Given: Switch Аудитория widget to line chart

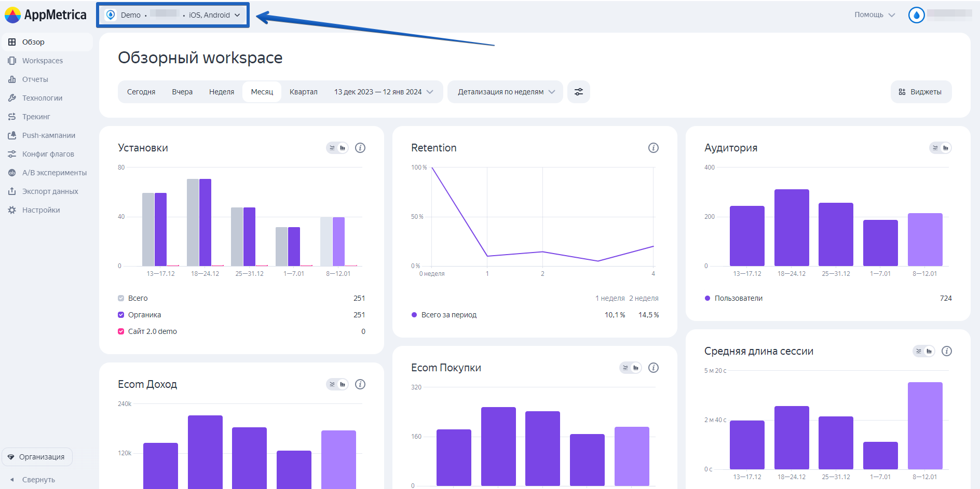Looking at the screenshot, I should coord(935,148).
